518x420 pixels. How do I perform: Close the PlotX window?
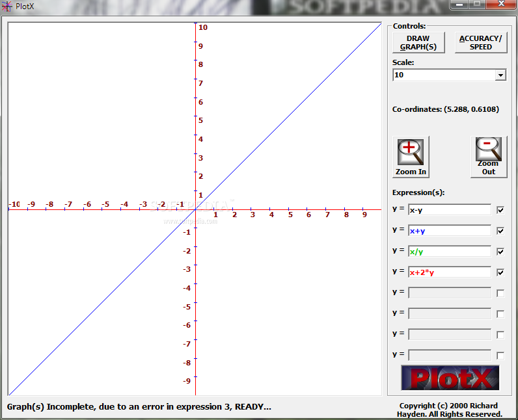[x=501, y=5]
